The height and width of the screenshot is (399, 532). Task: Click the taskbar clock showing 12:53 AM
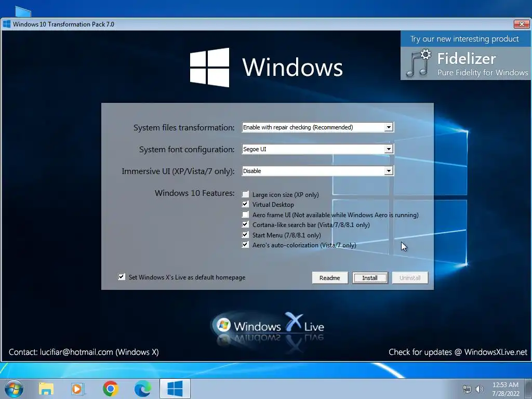pyautogui.click(x=506, y=389)
